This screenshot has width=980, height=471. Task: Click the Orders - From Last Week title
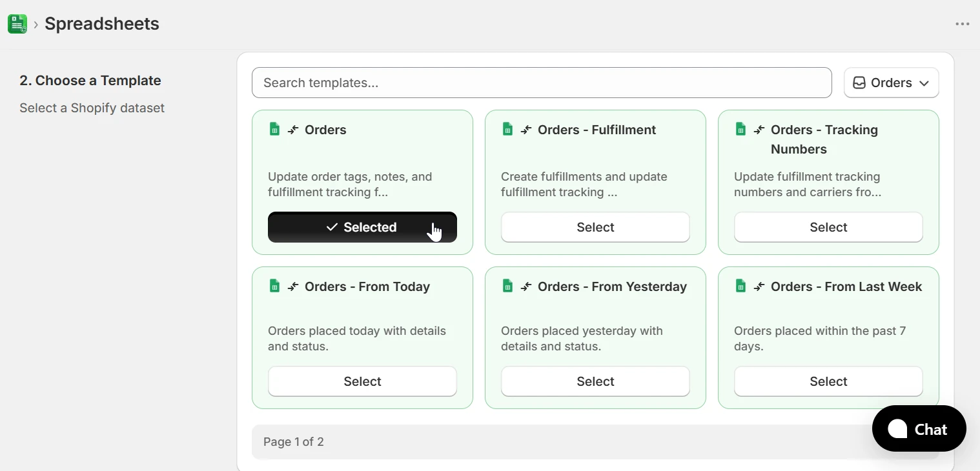click(x=846, y=286)
